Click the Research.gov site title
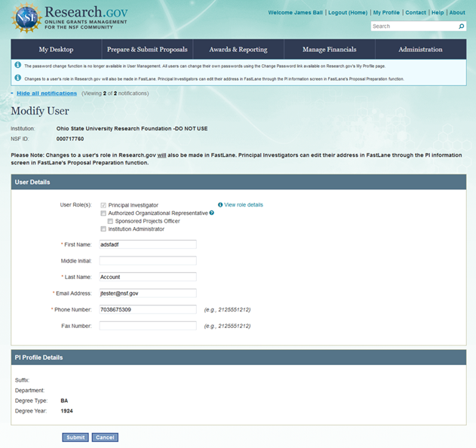The width and height of the screenshot is (476, 448). pos(86,12)
